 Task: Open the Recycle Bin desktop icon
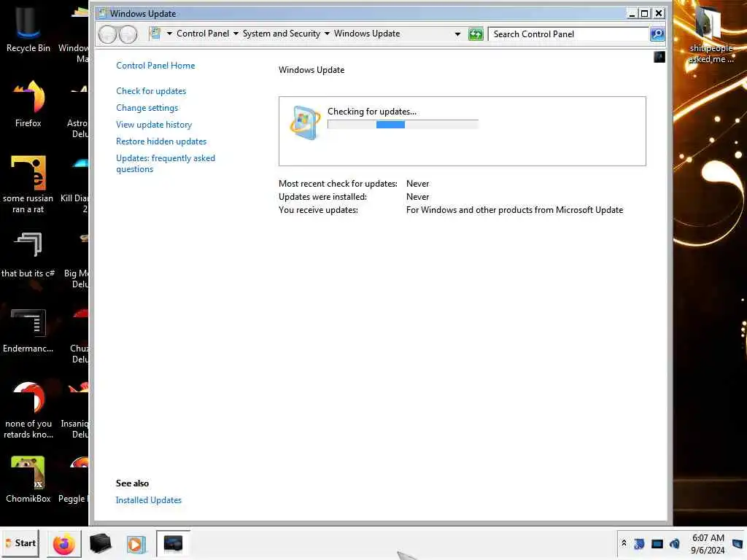coord(28,29)
